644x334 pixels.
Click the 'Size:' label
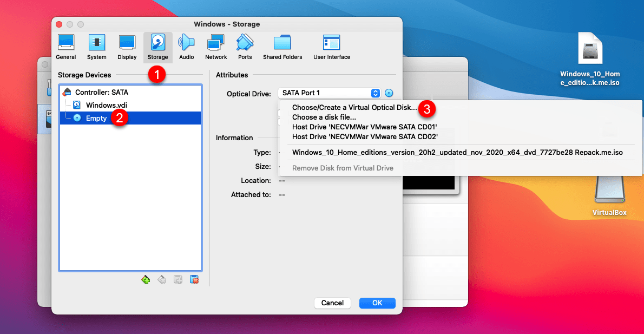point(263,166)
